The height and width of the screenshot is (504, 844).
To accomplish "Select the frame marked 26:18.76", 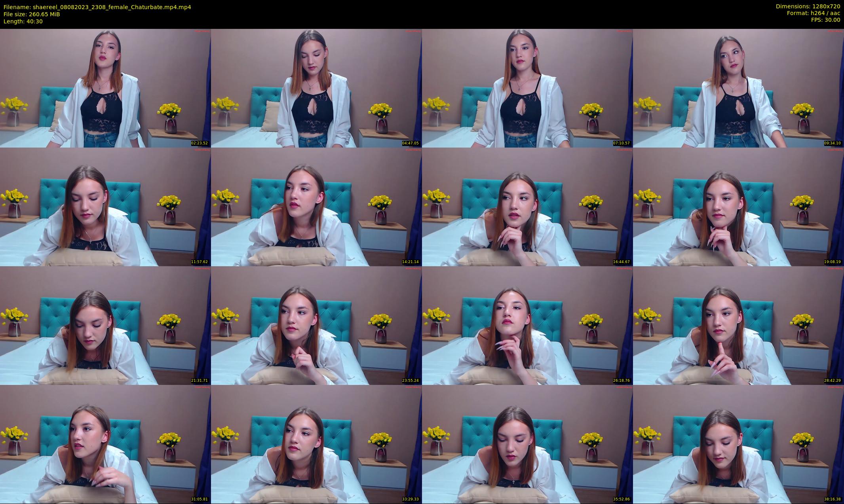I will click(527, 325).
